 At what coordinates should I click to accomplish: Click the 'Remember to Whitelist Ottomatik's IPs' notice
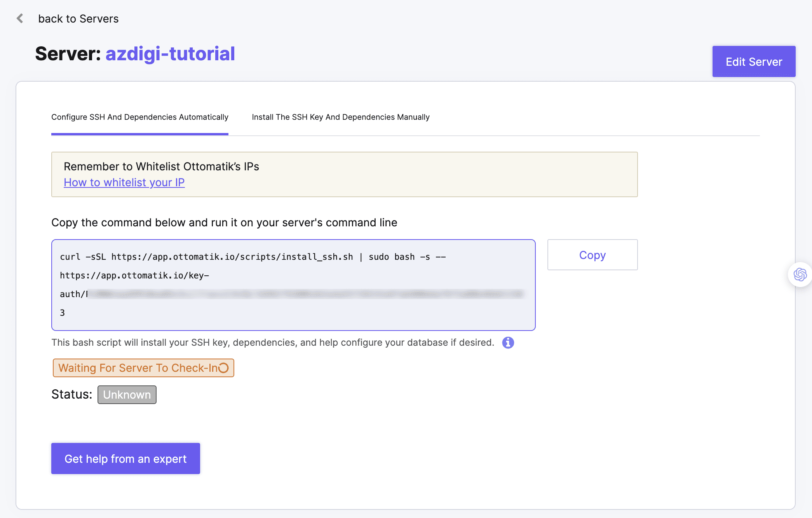pyautogui.click(x=161, y=166)
